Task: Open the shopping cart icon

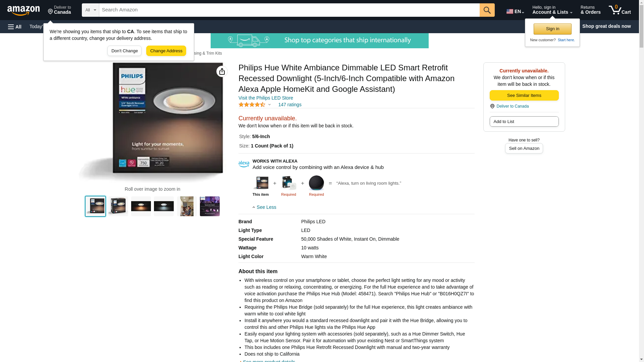Action: click(620, 10)
